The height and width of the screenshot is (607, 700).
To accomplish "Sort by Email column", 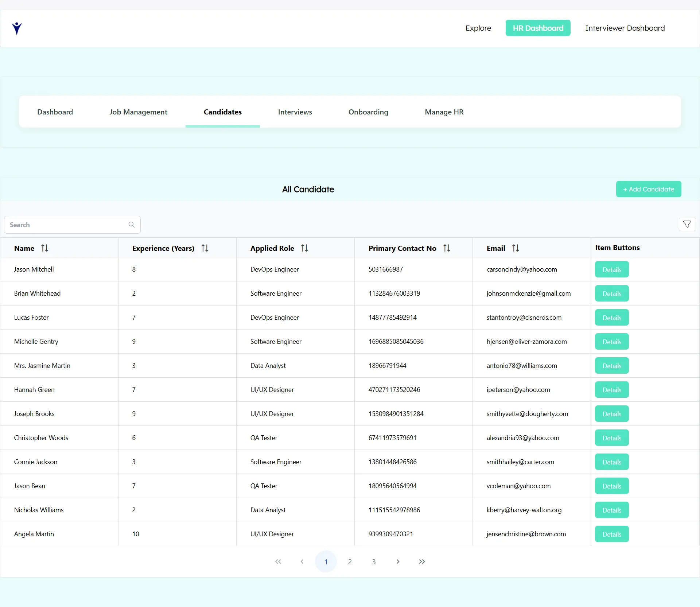I will pos(516,248).
